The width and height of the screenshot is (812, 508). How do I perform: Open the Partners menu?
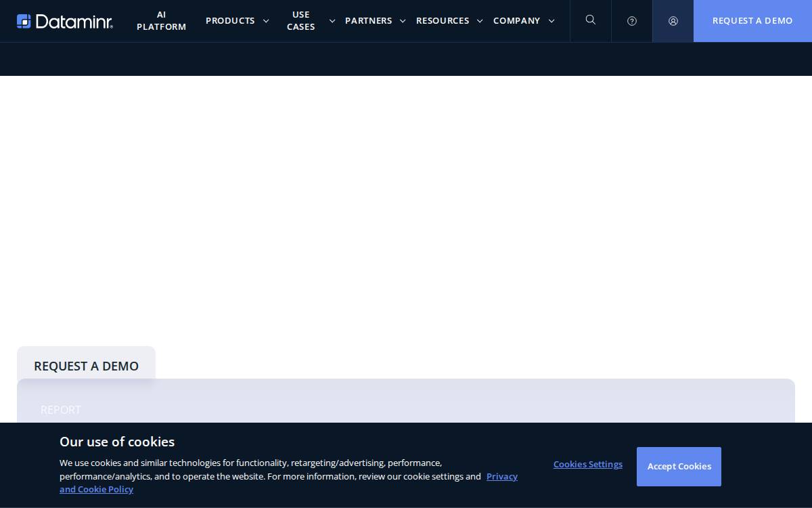point(369,20)
